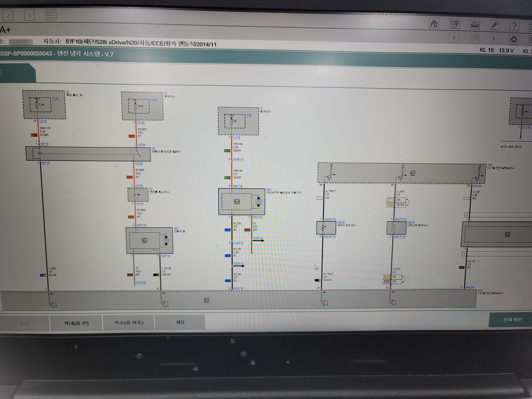Open the B6279 thermostat component link
The image size is (532, 399).
click(411, 223)
